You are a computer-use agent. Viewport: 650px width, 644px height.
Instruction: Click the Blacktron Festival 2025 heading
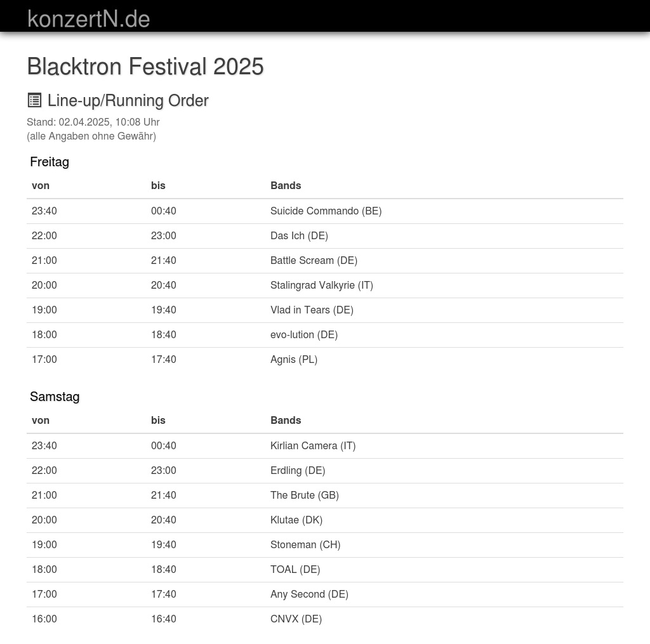[x=145, y=67]
